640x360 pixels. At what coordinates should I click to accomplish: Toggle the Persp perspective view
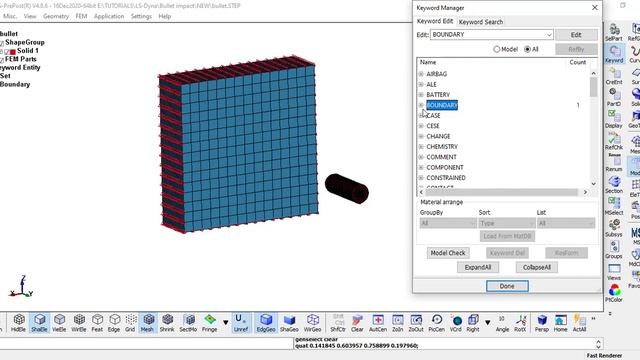click(542, 322)
